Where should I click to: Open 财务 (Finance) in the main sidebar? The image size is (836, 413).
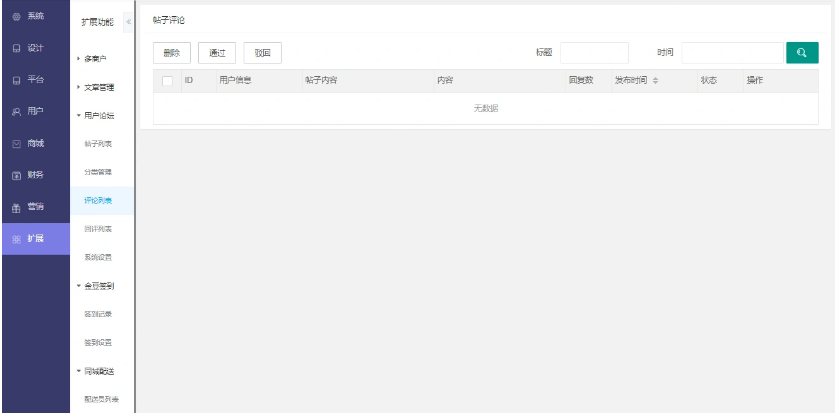[35, 175]
